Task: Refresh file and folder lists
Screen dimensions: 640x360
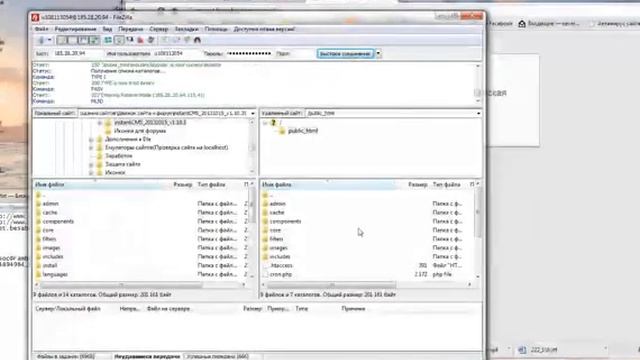Action: coord(108,40)
